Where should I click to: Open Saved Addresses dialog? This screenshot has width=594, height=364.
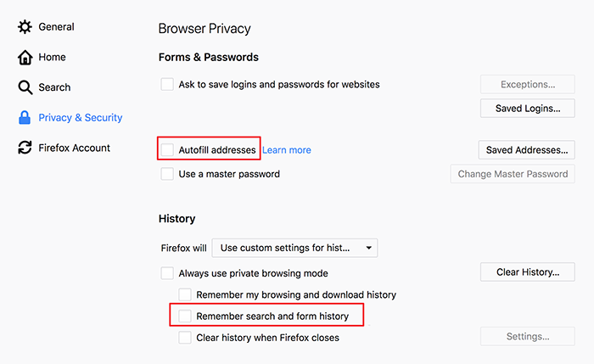(x=527, y=150)
